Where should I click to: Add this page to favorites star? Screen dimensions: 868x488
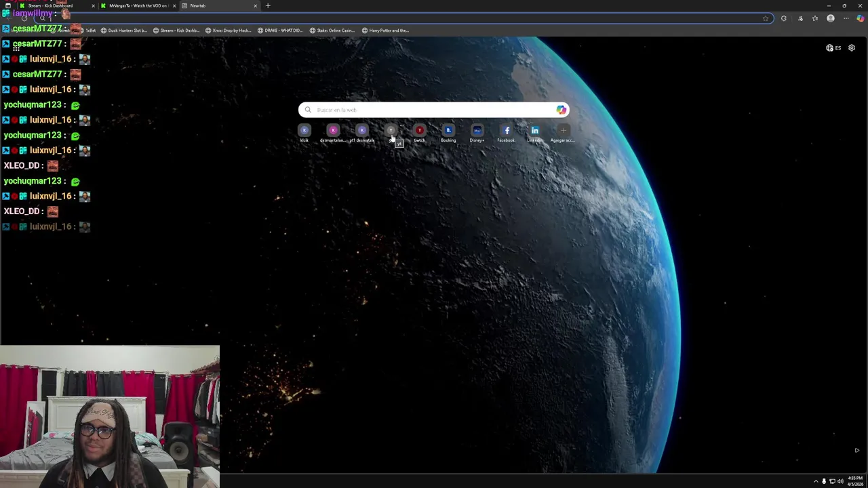point(766,18)
